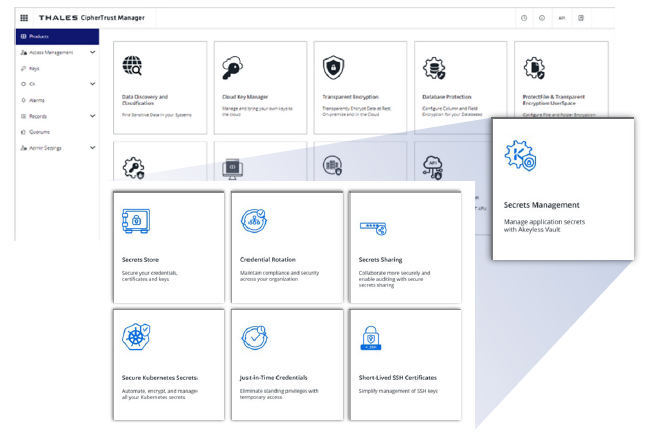The height and width of the screenshot is (441, 650).
Task: Open Alarms in the sidebar
Action: [x=37, y=100]
